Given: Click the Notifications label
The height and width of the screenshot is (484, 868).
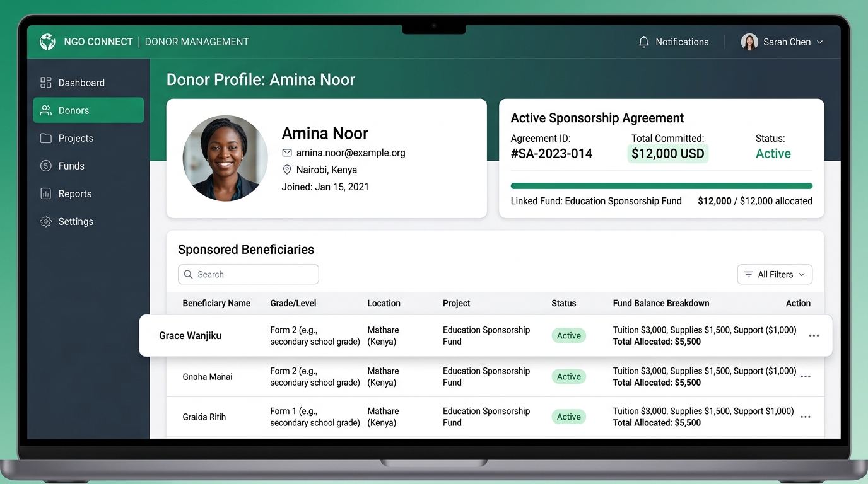Looking at the screenshot, I should coord(682,42).
